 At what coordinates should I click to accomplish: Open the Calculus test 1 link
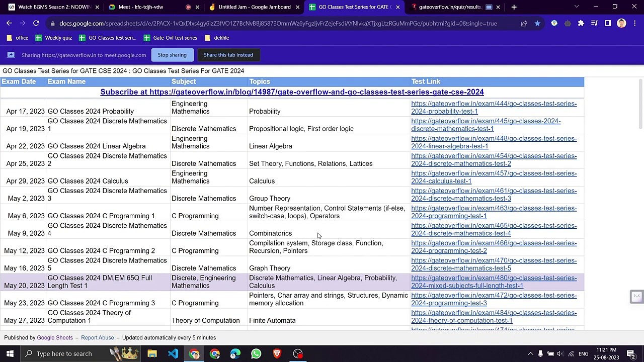point(494,177)
